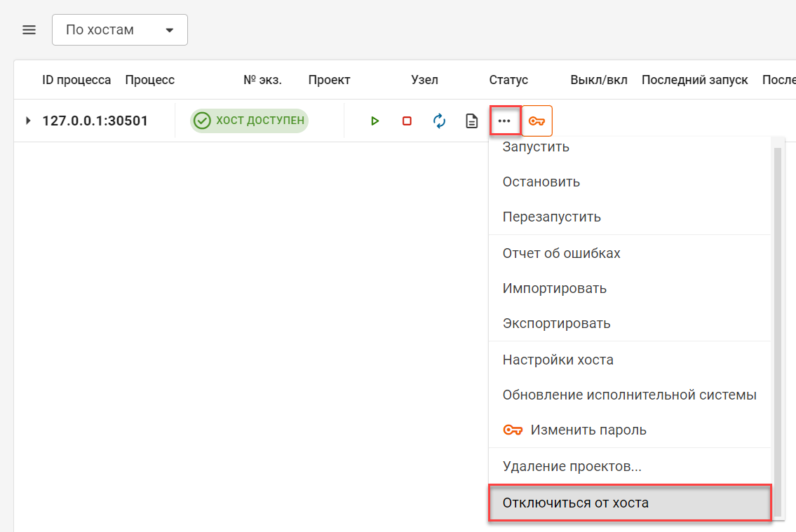Select Обновление исполнительной системы

click(x=629, y=395)
